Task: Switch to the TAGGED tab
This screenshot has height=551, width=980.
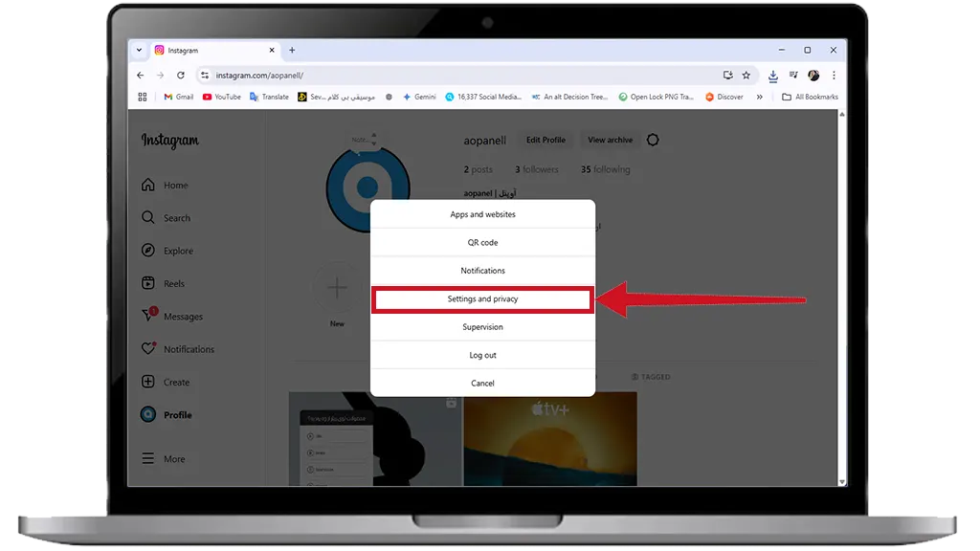Action: point(651,377)
